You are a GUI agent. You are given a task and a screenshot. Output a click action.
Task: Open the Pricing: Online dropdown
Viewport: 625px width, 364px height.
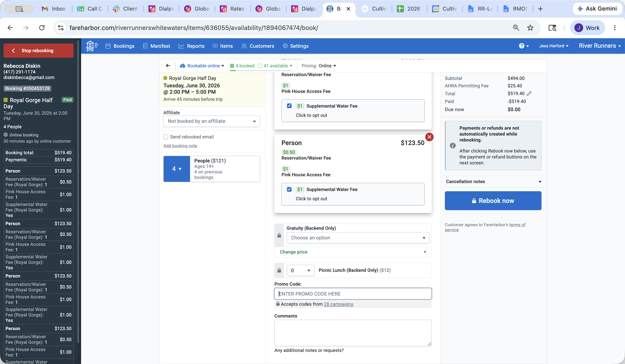click(319, 66)
